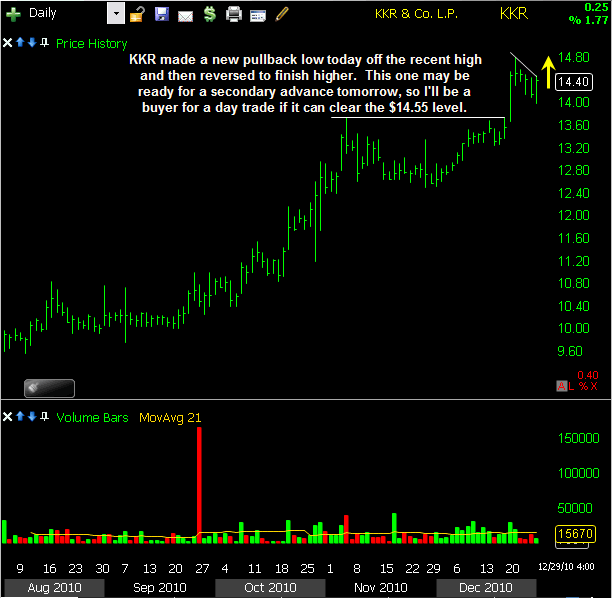Open Volume Bars indicator settings

93,417
